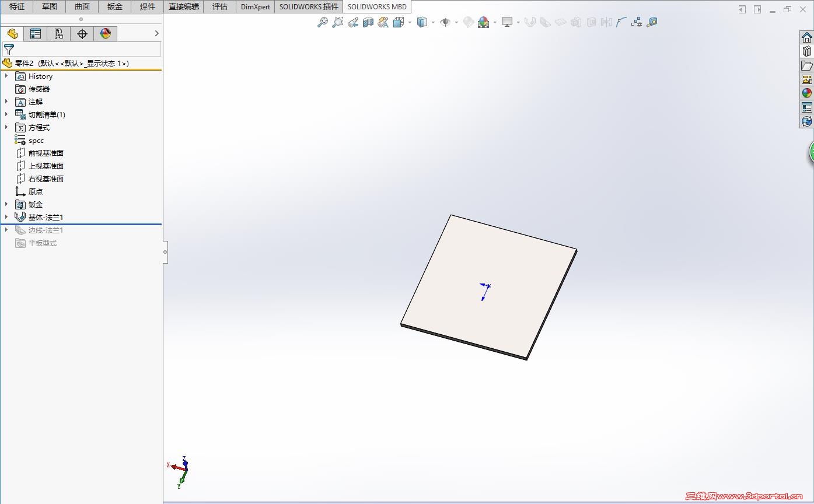The width and height of the screenshot is (814, 504).
Task: Open the View Palette pane
Action: point(806,79)
